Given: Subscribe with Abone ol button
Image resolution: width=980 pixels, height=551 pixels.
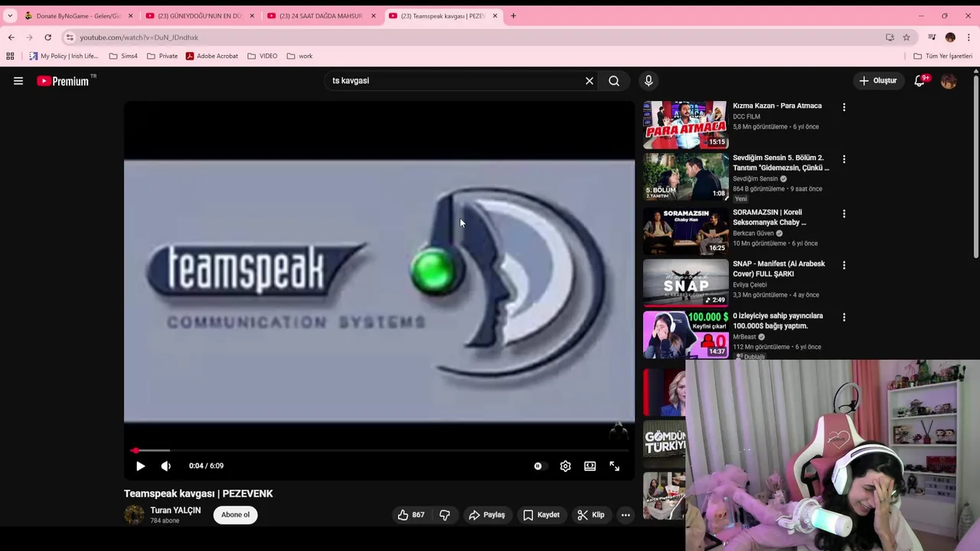Looking at the screenshot, I should pos(235,515).
